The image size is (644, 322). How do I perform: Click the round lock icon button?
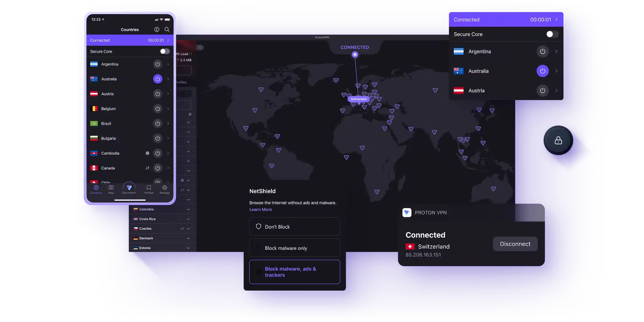[558, 140]
